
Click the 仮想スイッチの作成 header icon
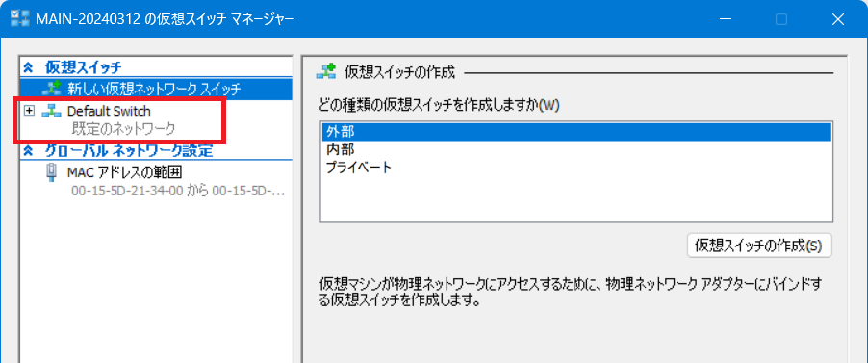pos(326,71)
